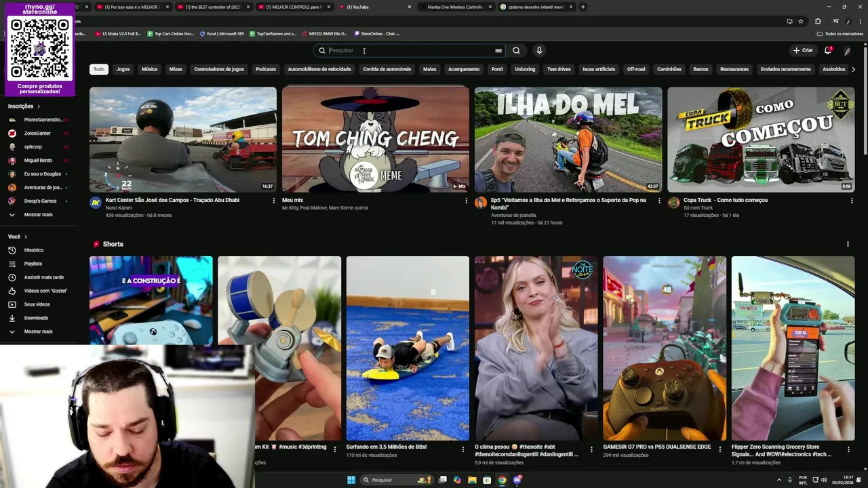Open the Inscrições section header
This screenshot has width=868, height=488.
(24, 106)
